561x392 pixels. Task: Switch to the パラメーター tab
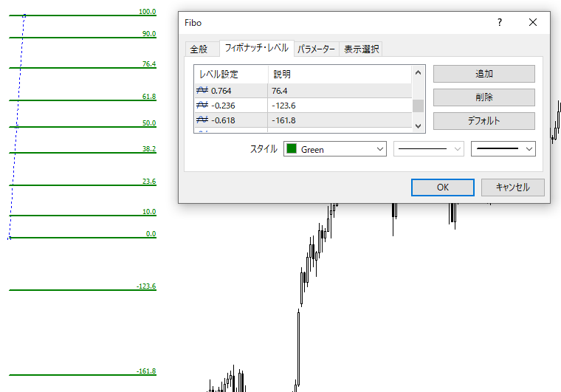(317, 49)
